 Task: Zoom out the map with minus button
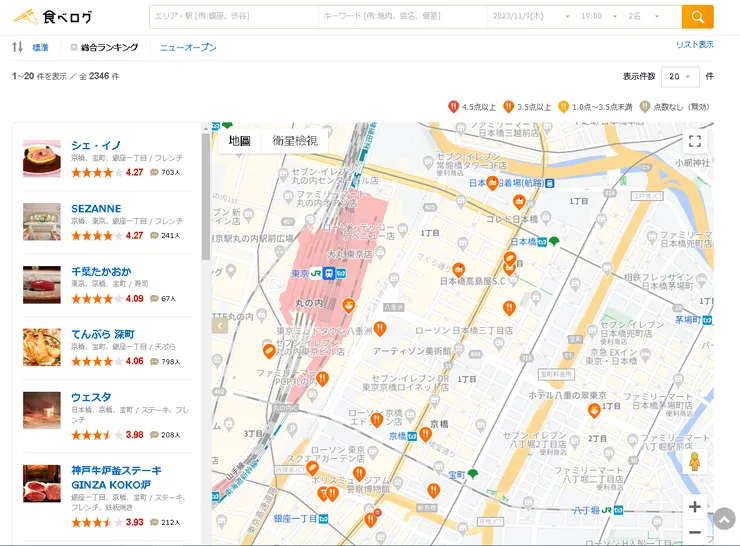pos(695,532)
